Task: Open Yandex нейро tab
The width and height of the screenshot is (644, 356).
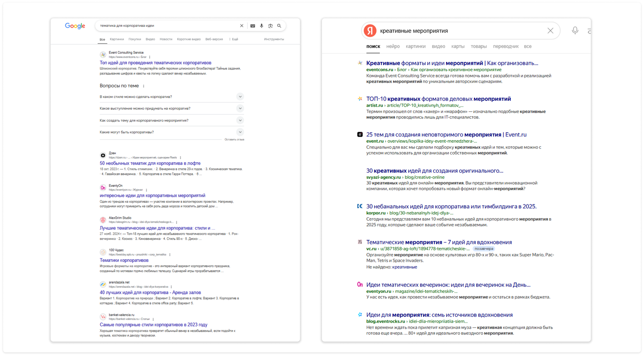Action: [393, 46]
